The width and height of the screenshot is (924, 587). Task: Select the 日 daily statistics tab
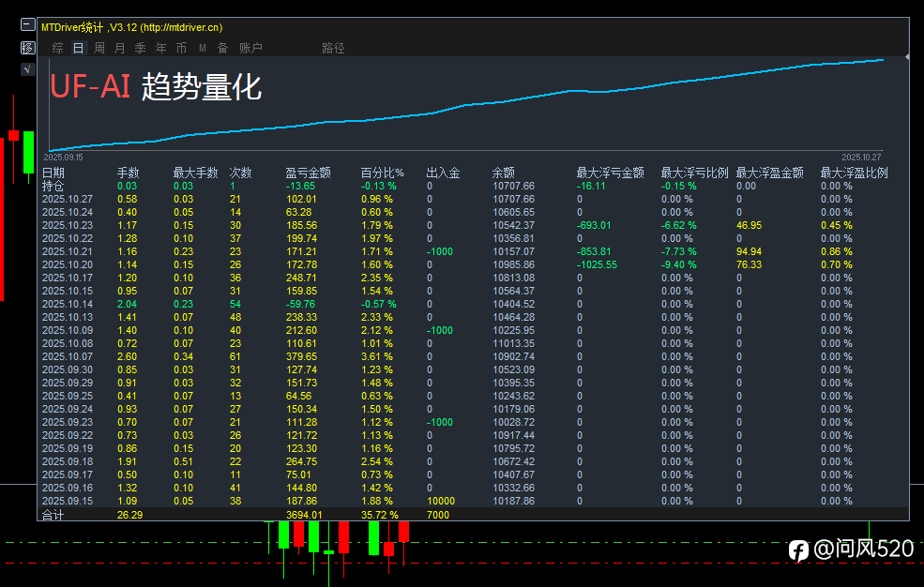(x=78, y=48)
